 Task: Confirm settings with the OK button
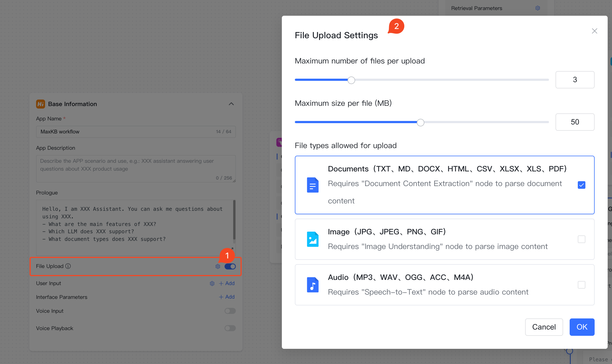point(582,327)
